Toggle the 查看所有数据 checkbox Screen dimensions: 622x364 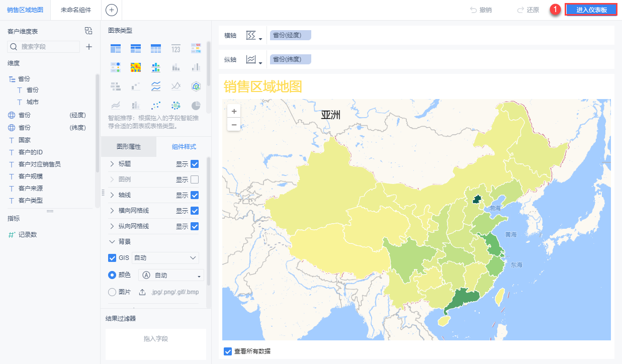pos(228,351)
